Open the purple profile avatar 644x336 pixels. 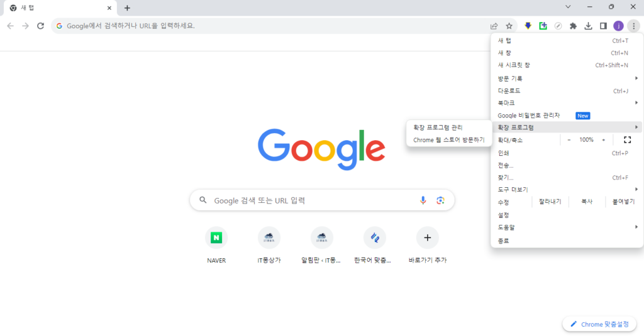pos(619,26)
